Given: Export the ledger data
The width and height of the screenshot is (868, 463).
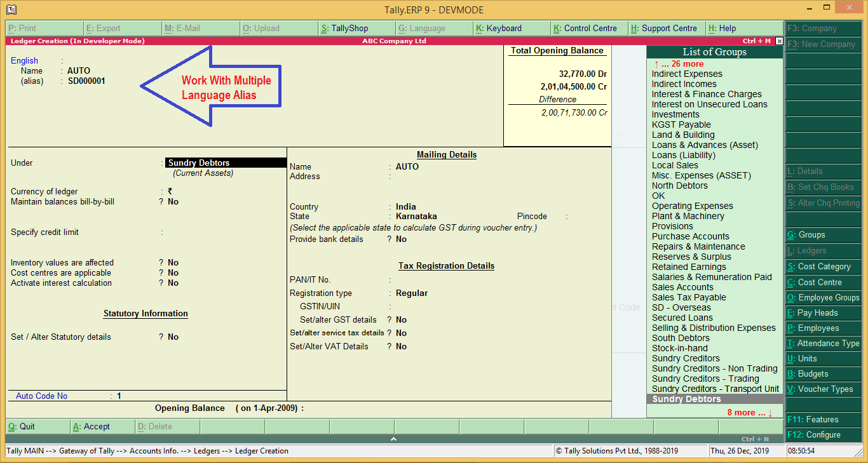Looking at the screenshot, I should [x=107, y=28].
